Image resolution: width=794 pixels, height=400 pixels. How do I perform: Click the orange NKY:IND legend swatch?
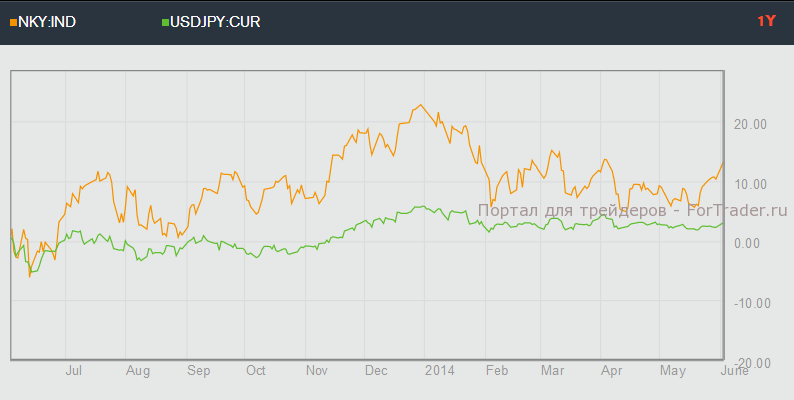[13, 22]
